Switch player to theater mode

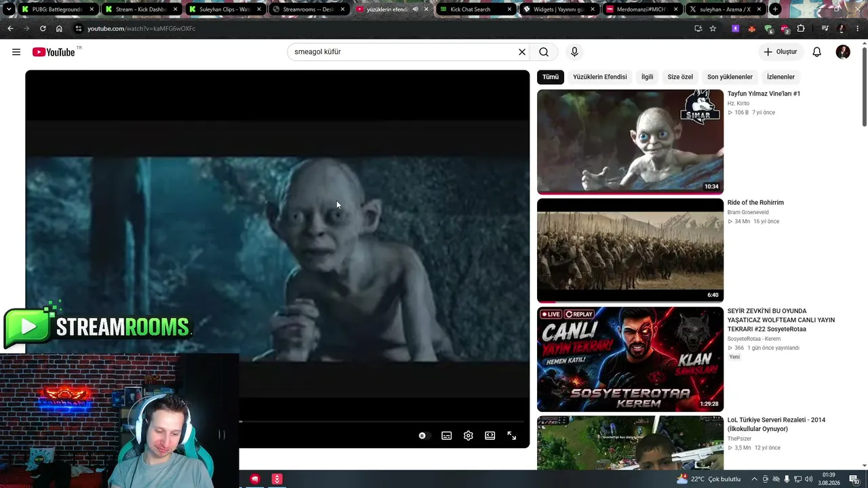490,436
